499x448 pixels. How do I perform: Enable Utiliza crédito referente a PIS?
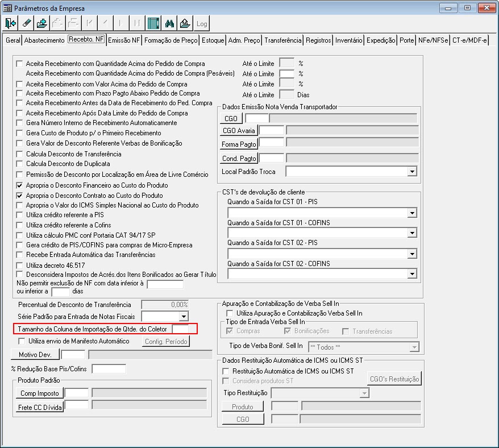[20, 215]
